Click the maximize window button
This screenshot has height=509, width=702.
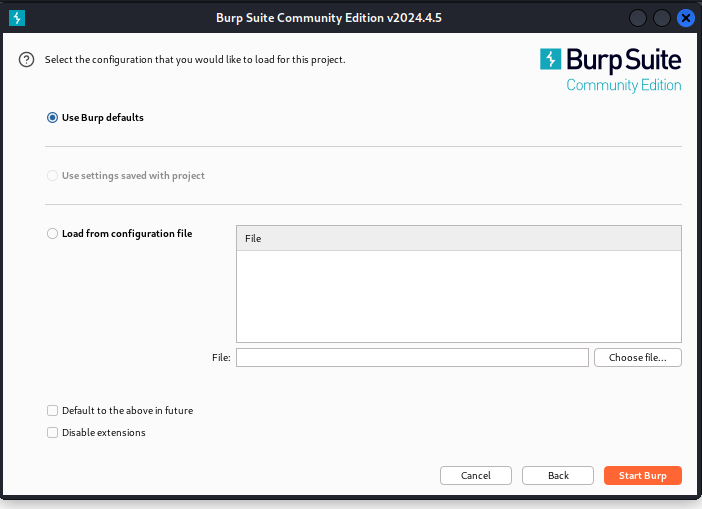(662, 18)
